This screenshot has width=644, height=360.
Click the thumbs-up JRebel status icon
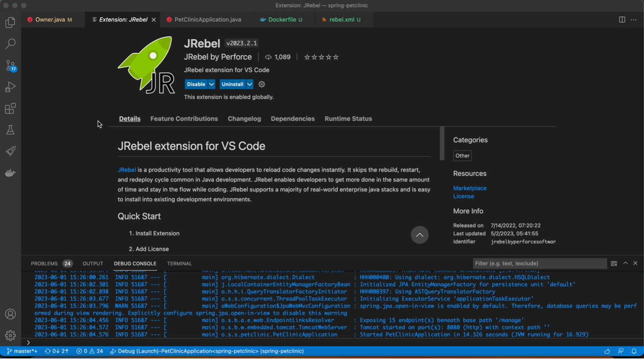click(607, 351)
